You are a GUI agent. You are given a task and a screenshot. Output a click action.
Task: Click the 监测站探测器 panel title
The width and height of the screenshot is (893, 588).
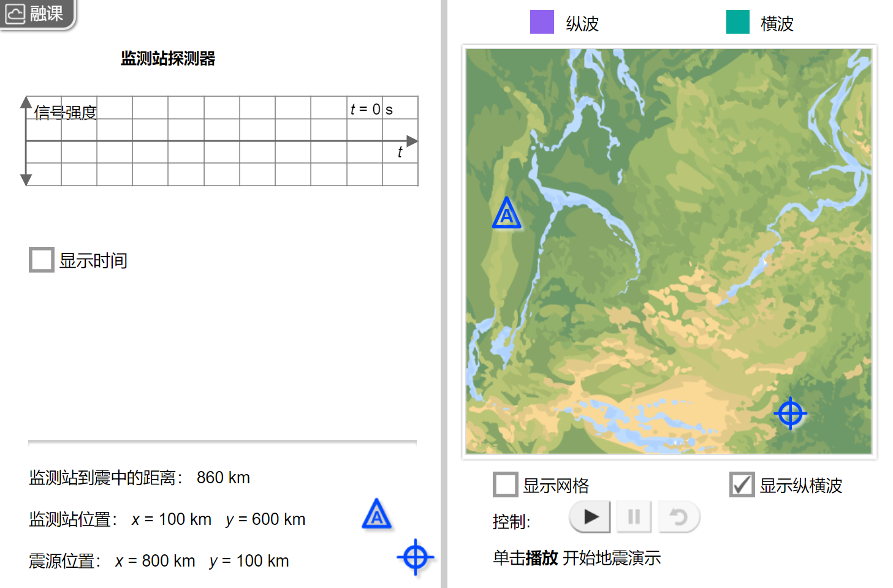[x=168, y=59]
